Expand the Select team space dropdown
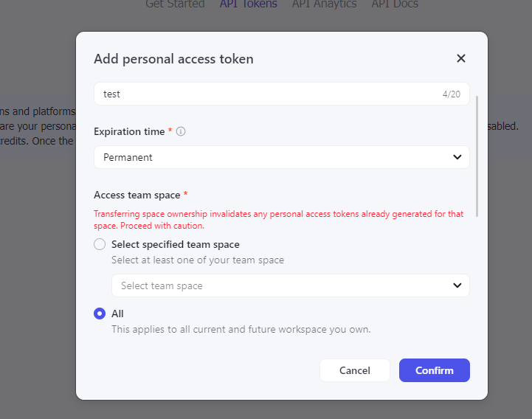The width and height of the screenshot is (532, 419). click(x=281, y=285)
